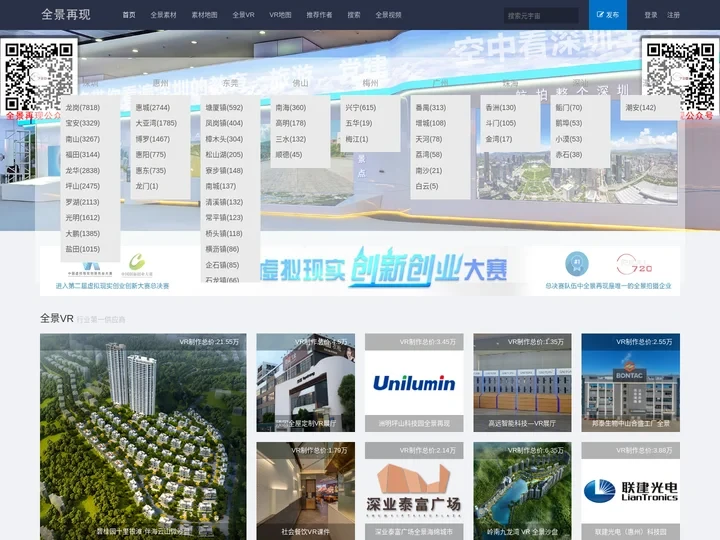Go to 首页 in the navigation bar
The width and height of the screenshot is (720, 540).
[129, 15]
